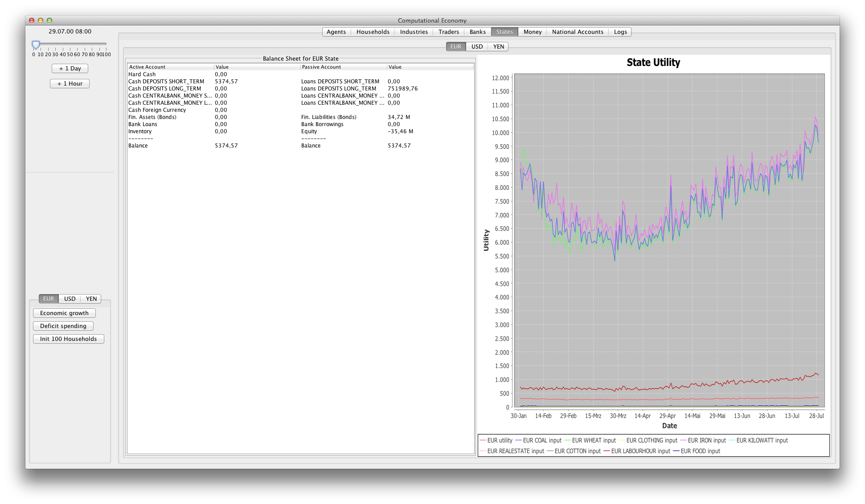Screen dimensions: 865x504
Task: Trigger Deficit spending
Action: click(x=63, y=326)
